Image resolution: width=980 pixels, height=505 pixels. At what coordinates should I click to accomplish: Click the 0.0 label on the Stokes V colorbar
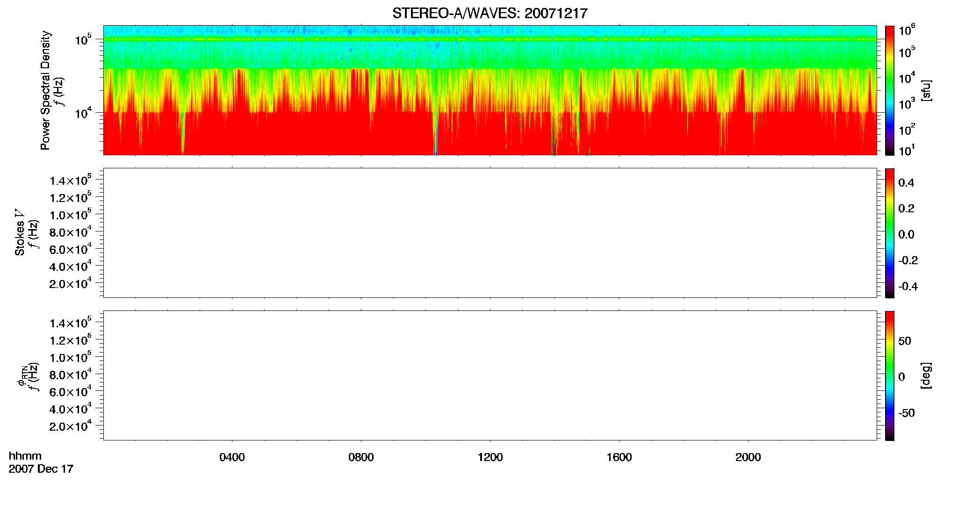click(x=906, y=234)
